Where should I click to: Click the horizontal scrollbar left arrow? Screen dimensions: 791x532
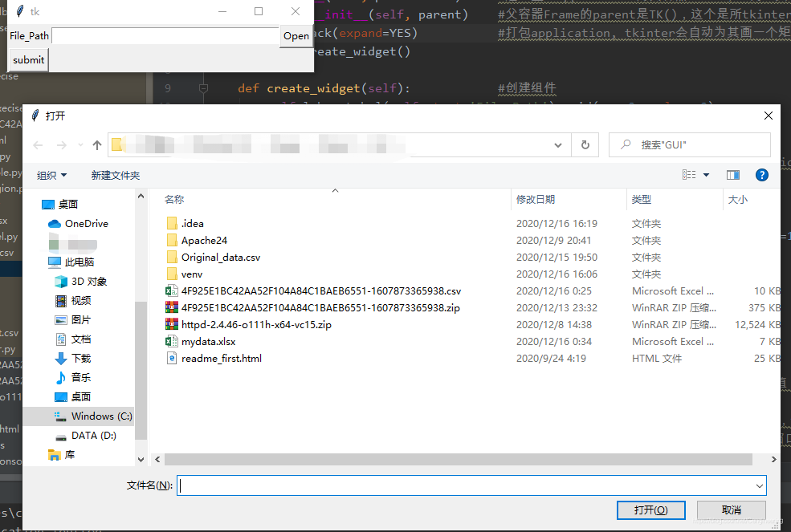pos(158,460)
